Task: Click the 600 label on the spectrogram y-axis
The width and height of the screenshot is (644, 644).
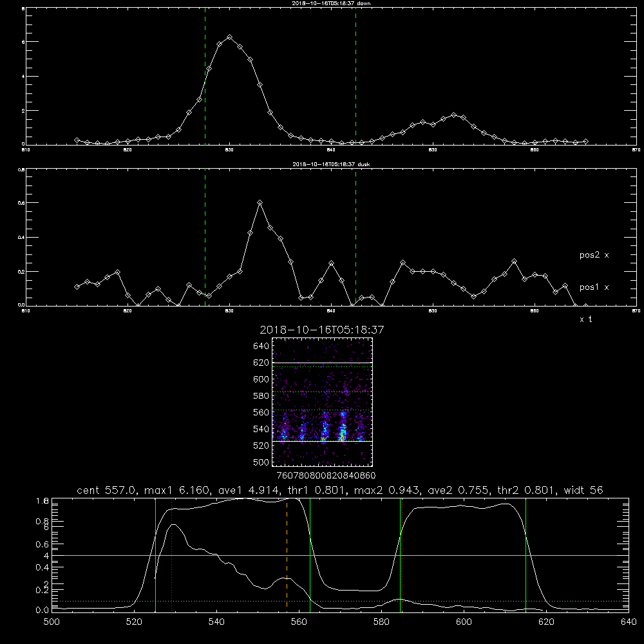Action: [x=261, y=379]
